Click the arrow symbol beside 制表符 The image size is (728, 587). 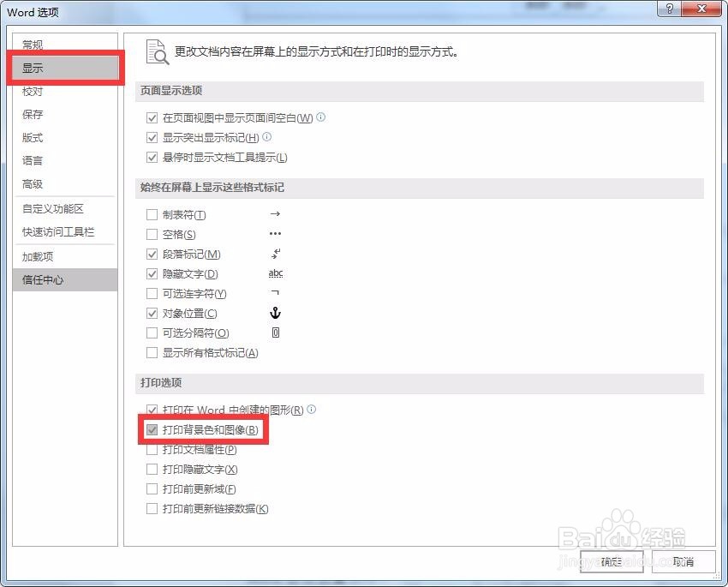[273, 214]
